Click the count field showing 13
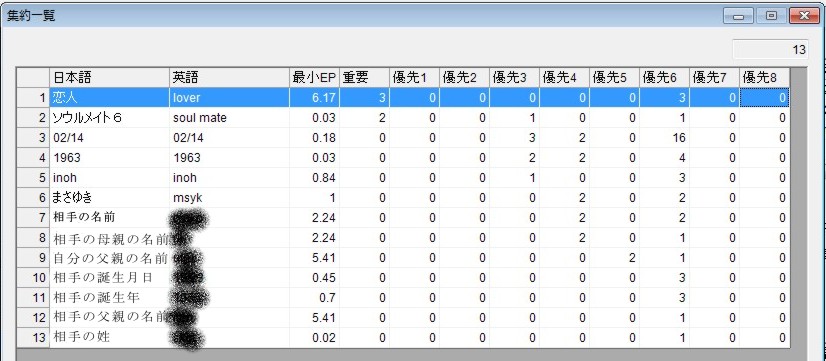The height and width of the screenshot is (361, 826). [771, 50]
